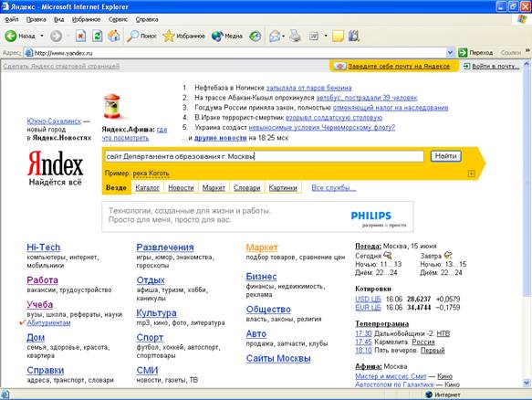
Task: Click the vertical scrollbar up arrow
Action: click(x=527, y=64)
